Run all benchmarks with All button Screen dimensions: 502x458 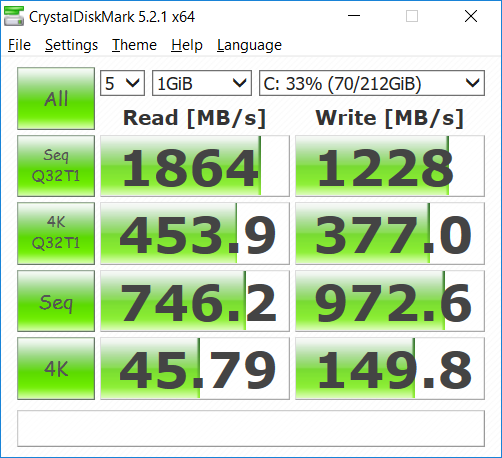56,98
